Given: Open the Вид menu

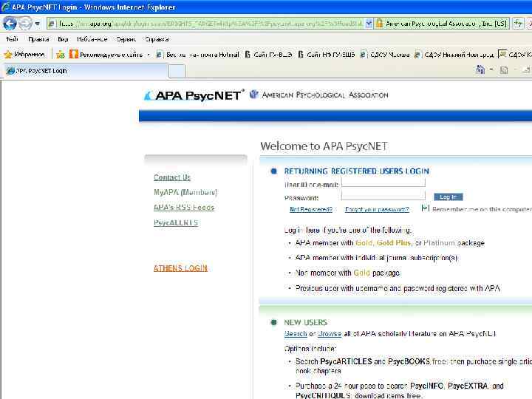Looking at the screenshot, I should tap(63, 39).
